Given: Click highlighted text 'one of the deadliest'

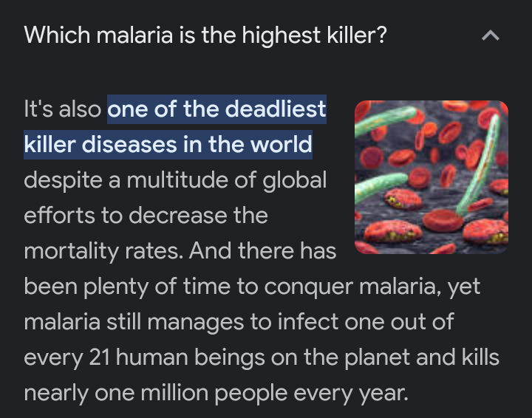Looking at the screenshot, I should (x=216, y=109).
